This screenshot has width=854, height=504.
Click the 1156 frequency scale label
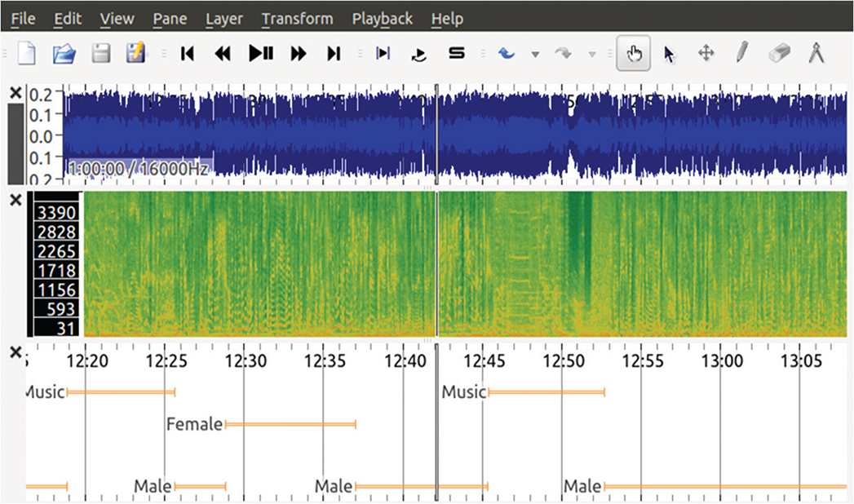[56, 290]
